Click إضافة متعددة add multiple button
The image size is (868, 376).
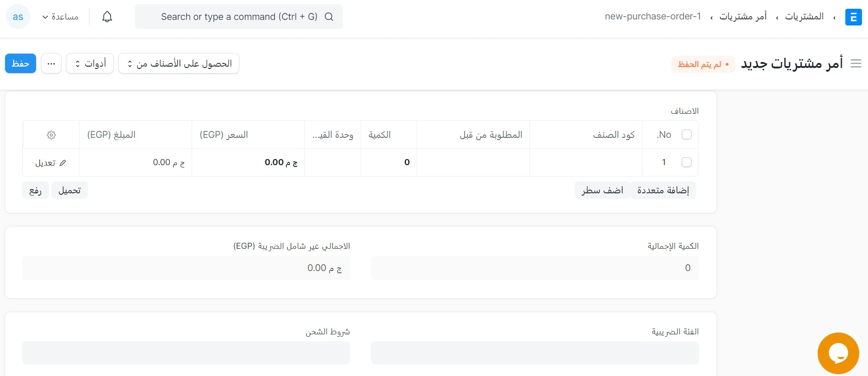(x=663, y=190)
